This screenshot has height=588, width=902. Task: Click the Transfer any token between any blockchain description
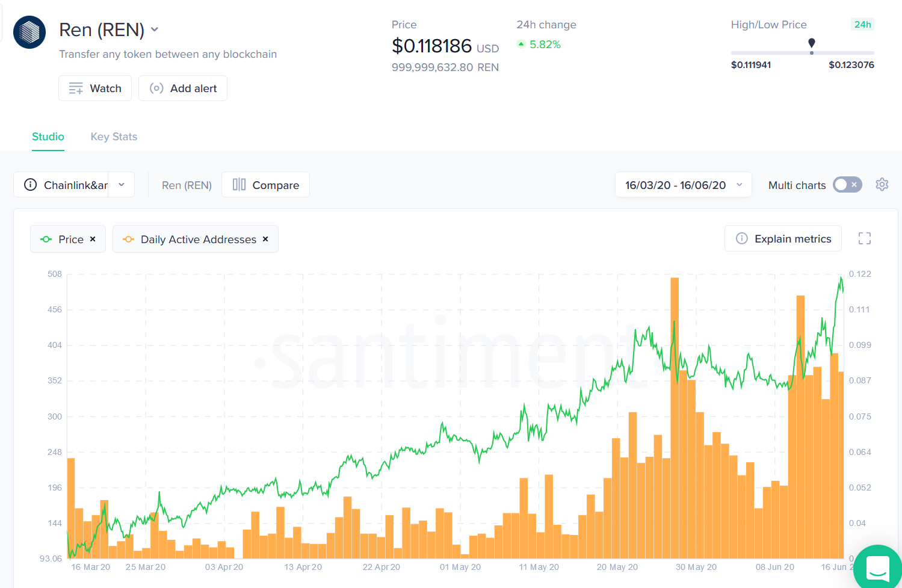click(168, 54)
